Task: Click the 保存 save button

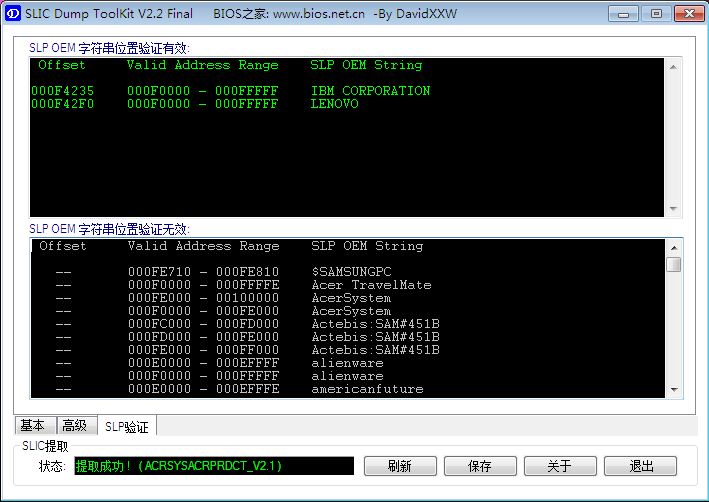Action: pos(479,466)
